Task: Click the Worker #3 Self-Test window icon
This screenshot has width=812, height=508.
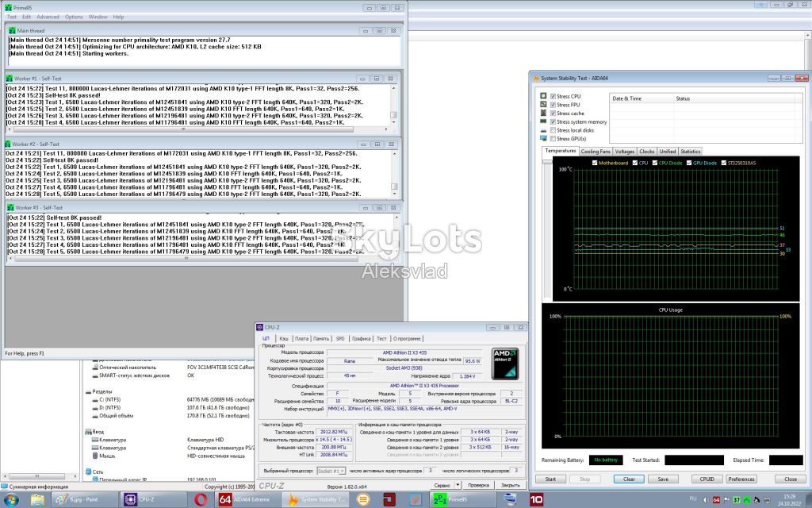Action: [10, 207]
